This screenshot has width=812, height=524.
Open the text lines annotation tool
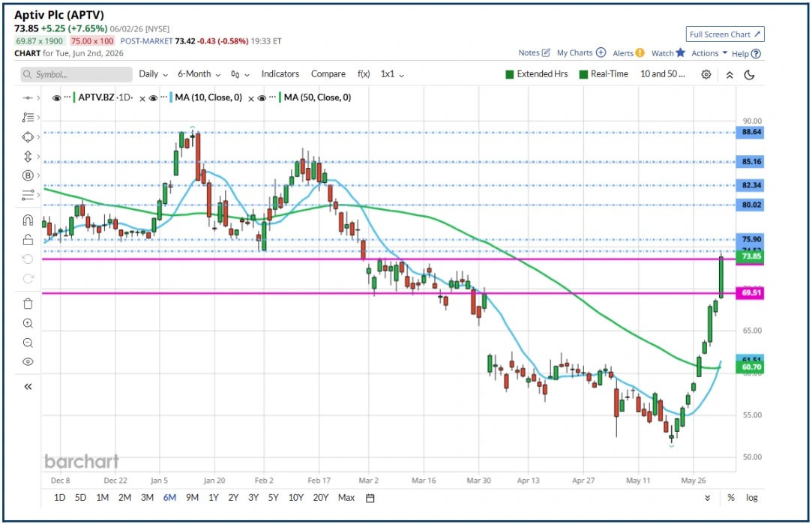(x=28, y=195)
